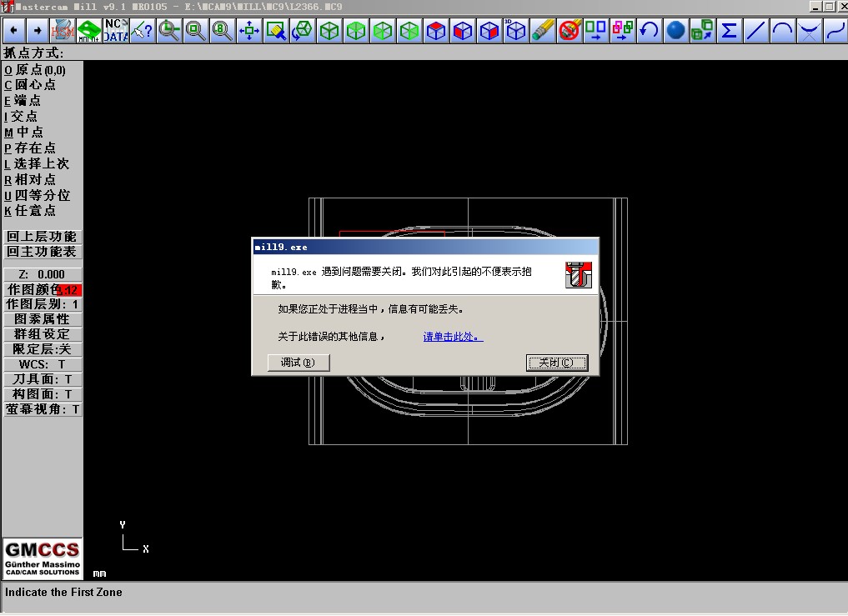Screen dimensions: 848x616
Task: Choose E 端点 endpoint mode
Action: coord(23,101)
